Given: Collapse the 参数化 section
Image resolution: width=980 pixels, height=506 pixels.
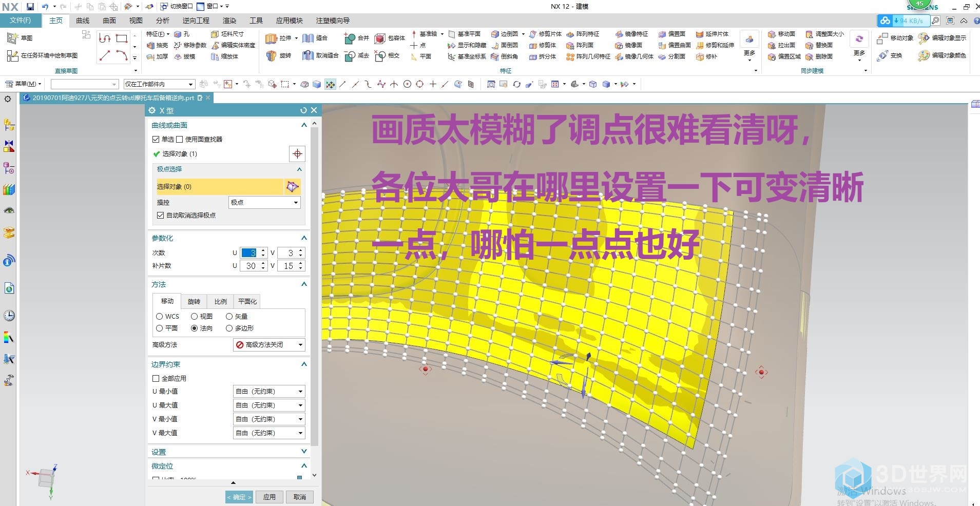Looking at the screenshot, I should [304, 238].
